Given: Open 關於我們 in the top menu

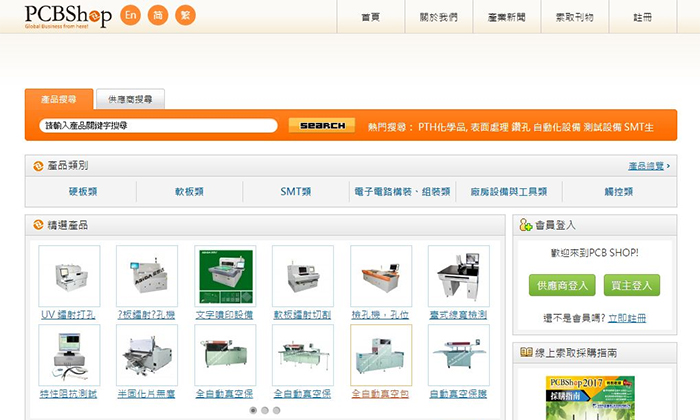Looking at the screenshot, I should point(438,18).
